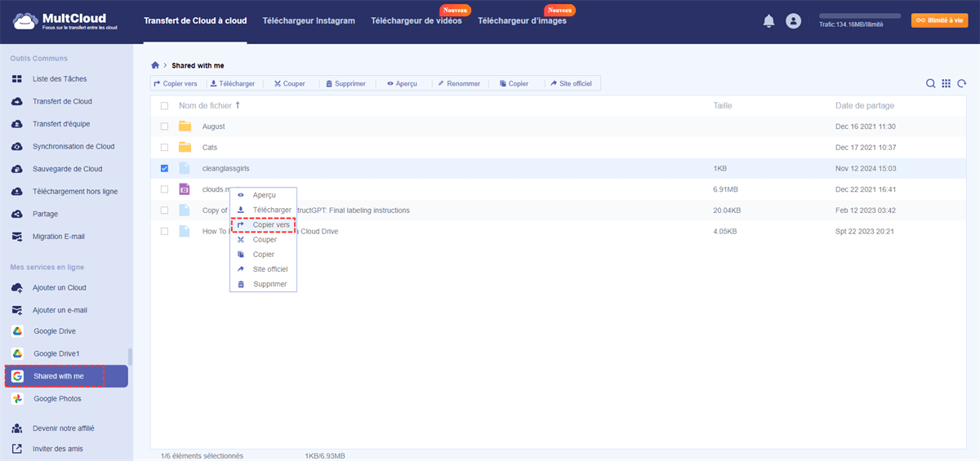Viewport: 980px width, 461px height.
Task: Click Copier toolbar button
Action: click(x=514, y=83)
